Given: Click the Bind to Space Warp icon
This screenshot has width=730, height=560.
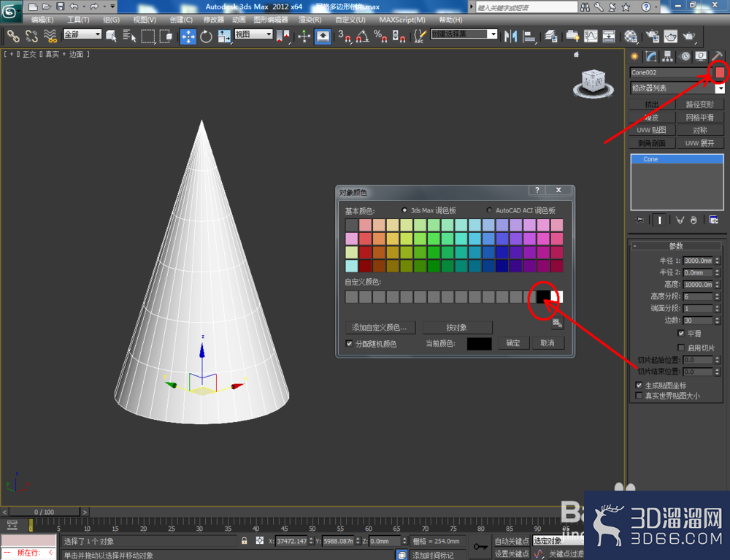Looking at the screenshot, I should coord(50,36).
